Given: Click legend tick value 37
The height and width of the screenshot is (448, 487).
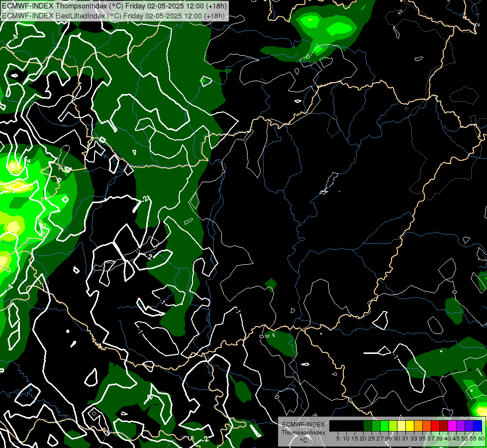Looking at the screenshot, I should click(431, 439).
